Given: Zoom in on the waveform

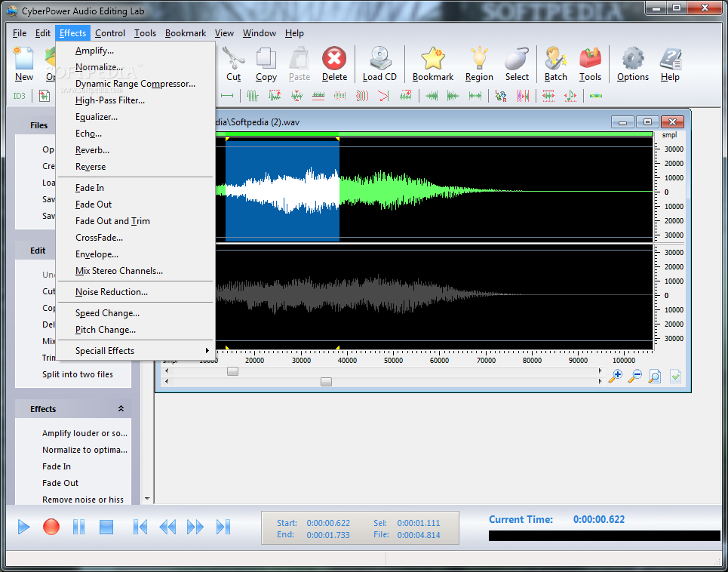Looking at the screenshot, I should 615,377.
